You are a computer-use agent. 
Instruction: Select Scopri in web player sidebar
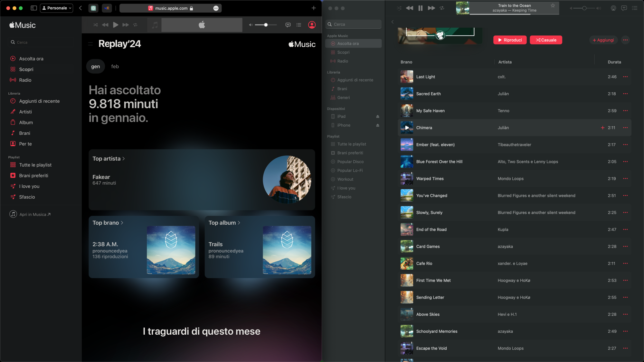pos(26,70)
